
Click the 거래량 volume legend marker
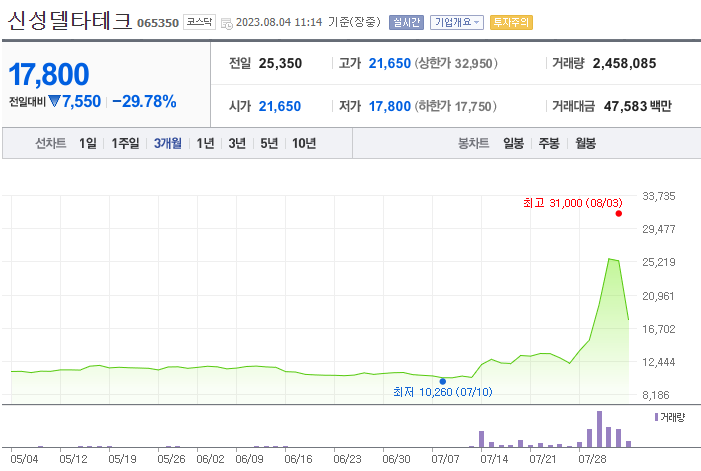656,417
